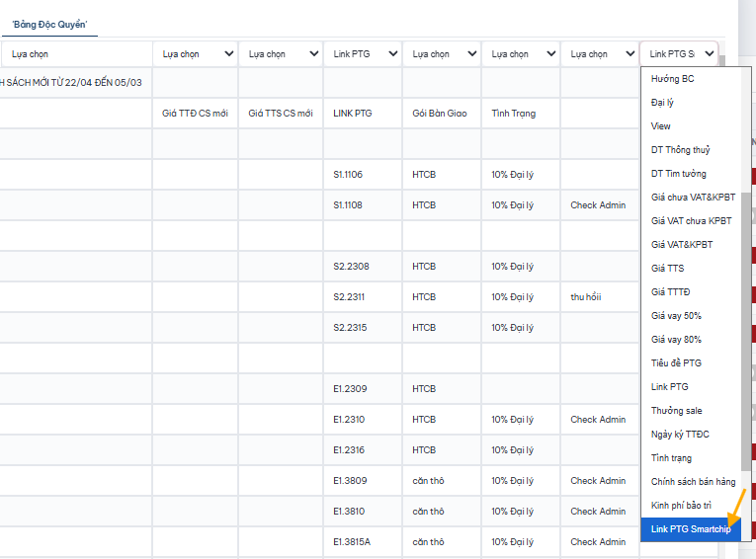Open the first 'Lựa chọn' dropdown with arrow
The image size is (756, 559).
point(196,54)
